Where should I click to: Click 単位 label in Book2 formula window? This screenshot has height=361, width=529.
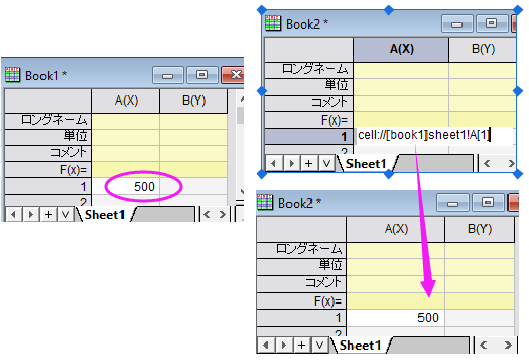click(308, 86)
